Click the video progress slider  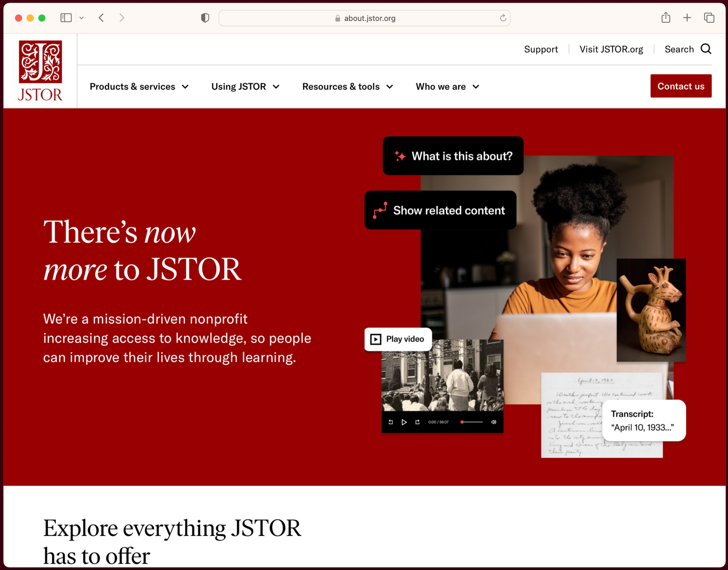472,422
